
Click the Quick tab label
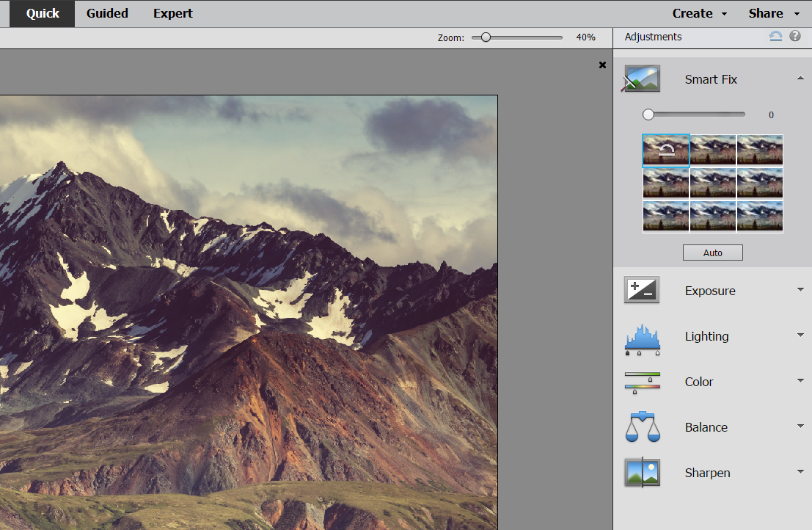point(42,13)
